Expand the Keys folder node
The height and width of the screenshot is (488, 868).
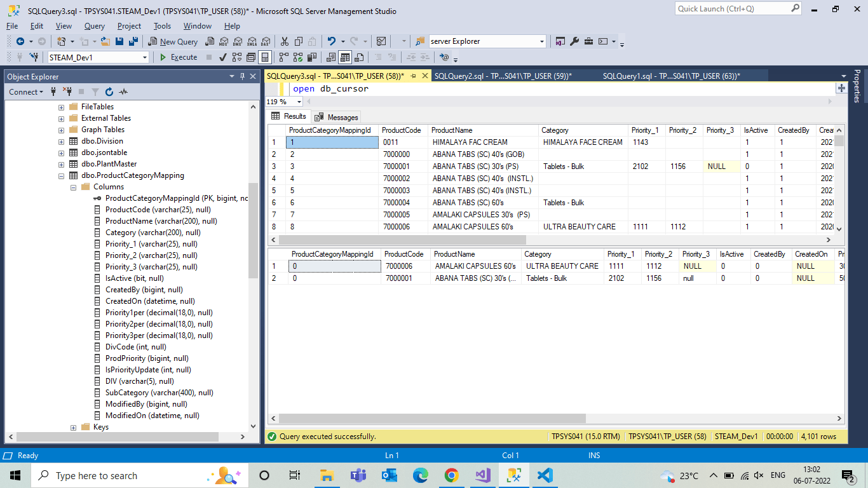coord(73,427)
